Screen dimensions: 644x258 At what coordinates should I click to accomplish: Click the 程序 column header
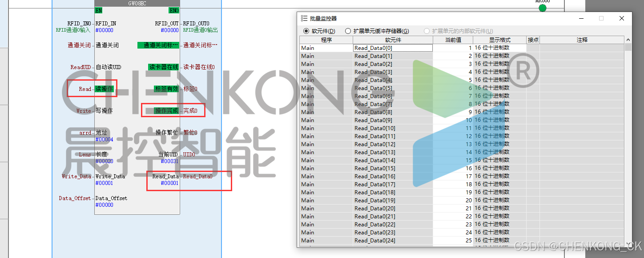click(x=326, y=40)
